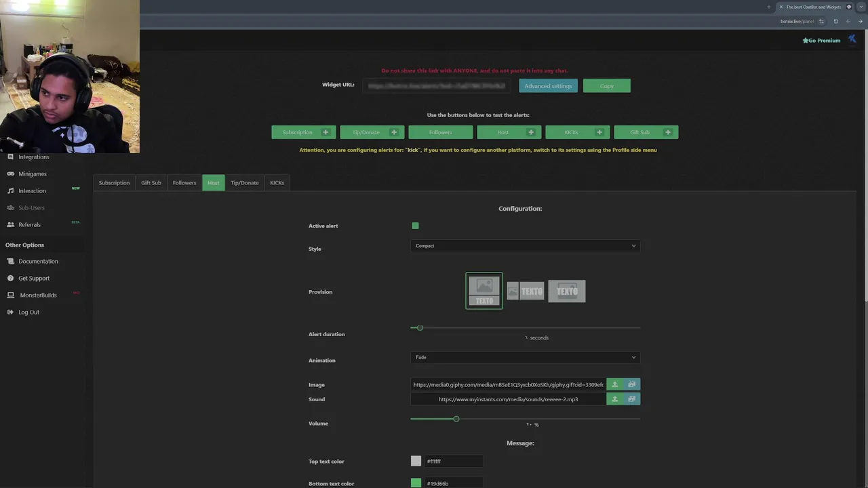
Task: Click the Widget URL field
Action: [x=437, y=86]
